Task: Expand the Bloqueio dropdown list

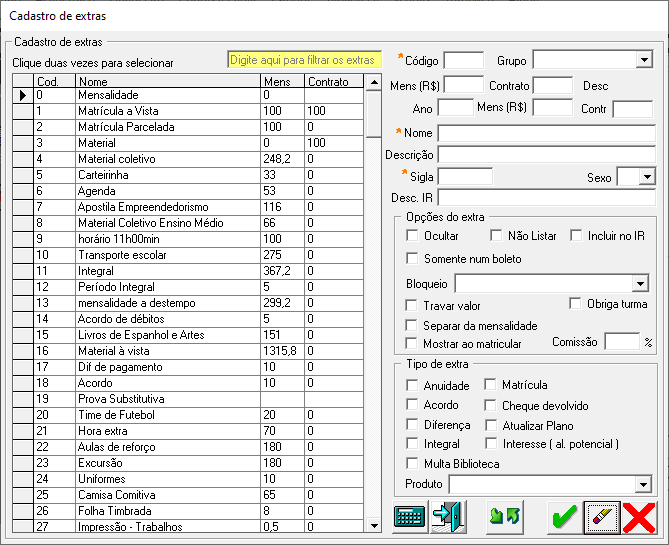Action: point(640,284)
